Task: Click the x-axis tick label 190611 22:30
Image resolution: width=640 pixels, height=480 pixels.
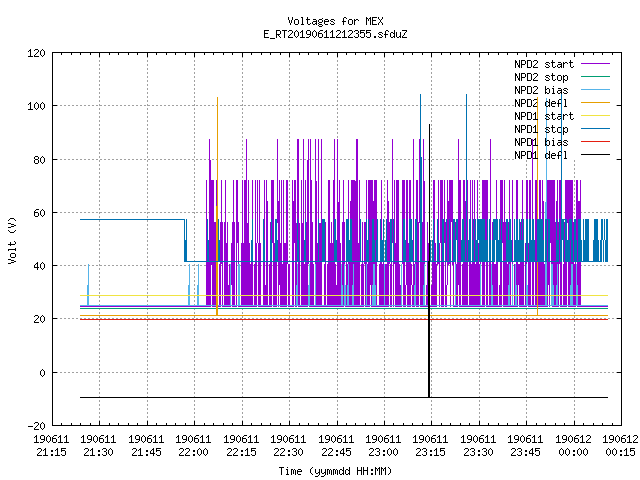Action: click(289, 446)
